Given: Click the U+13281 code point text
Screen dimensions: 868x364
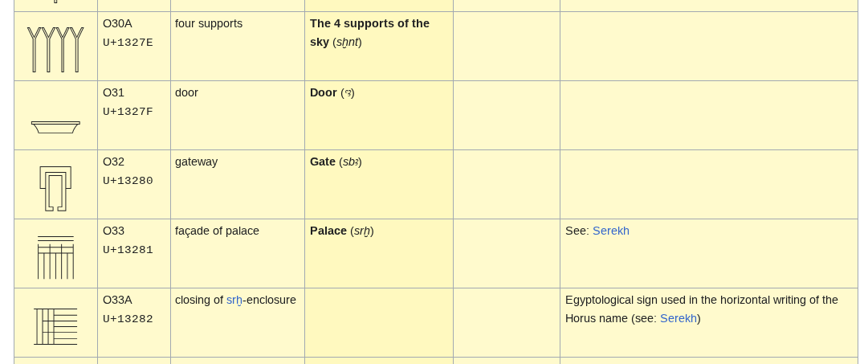Looking at the screenshot, I should [x=128, y=250].
